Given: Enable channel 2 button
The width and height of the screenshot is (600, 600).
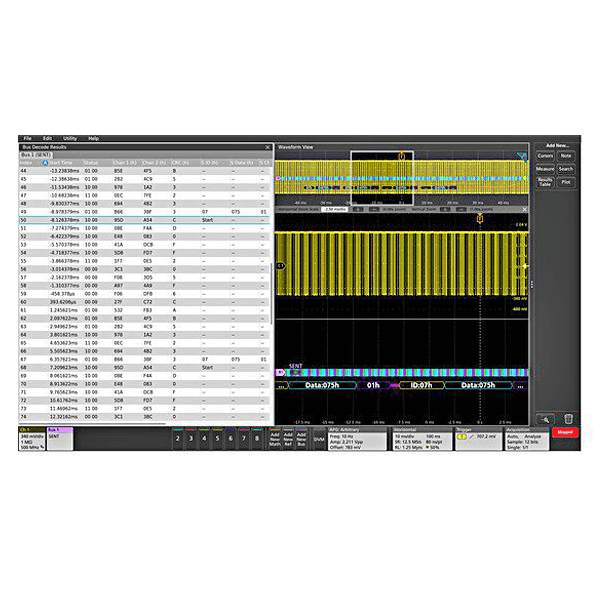Looking at the screenshot, I should click(178, 438).
